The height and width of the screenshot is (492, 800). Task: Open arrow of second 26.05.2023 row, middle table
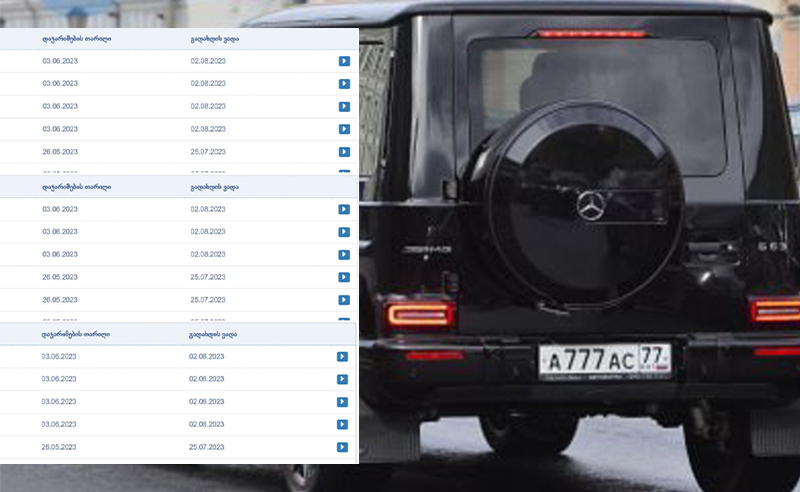click(344, 300)
